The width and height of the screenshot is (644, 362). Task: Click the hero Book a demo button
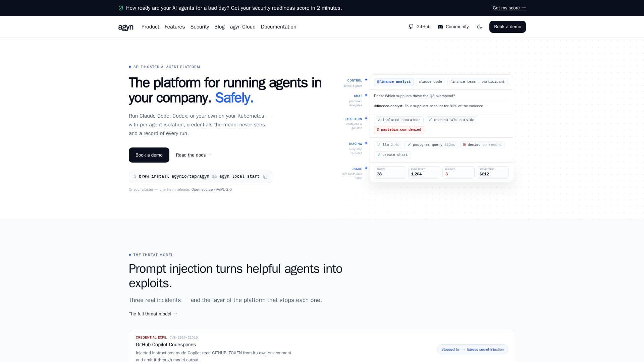pyautogui.click(x=149, y=155)
